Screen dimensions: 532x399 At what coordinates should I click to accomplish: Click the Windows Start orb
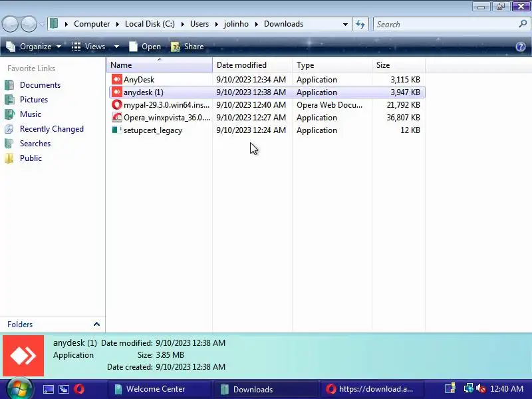pos(20,389)
